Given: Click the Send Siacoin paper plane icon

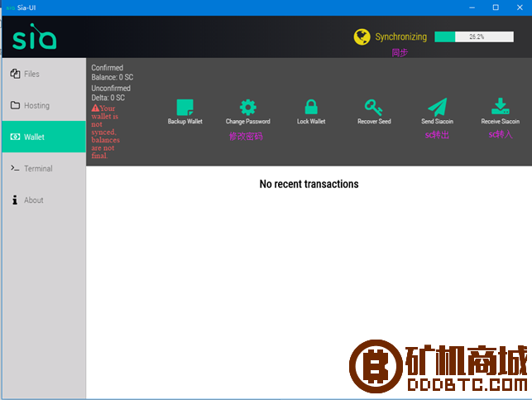Looking at the screenshot, I should click(438, 107).
